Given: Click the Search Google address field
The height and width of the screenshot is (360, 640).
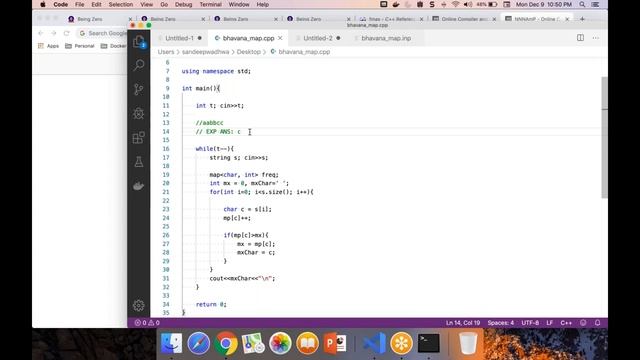Looking at the screenshot, I should (x=102, y=33).
